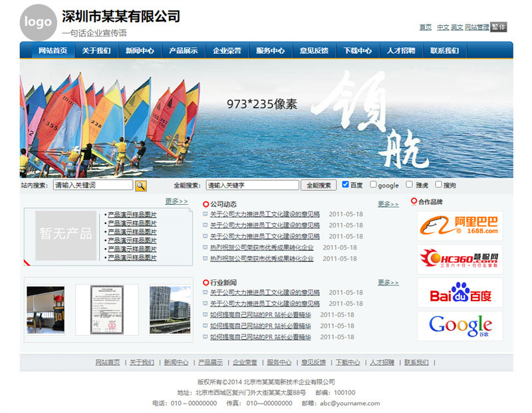Screen dimensions: 532x413
Task: Click the gray circular logo
Action: click(x=39, y=23)
